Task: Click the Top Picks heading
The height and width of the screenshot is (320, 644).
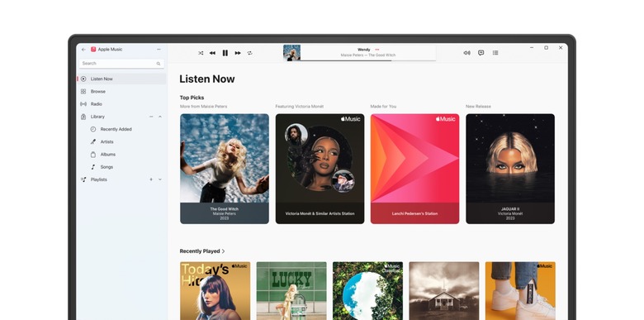Action: [x=192, y=98]
